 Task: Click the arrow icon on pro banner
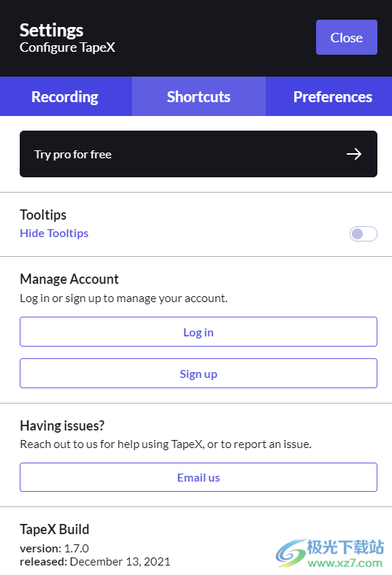[354, 154]
